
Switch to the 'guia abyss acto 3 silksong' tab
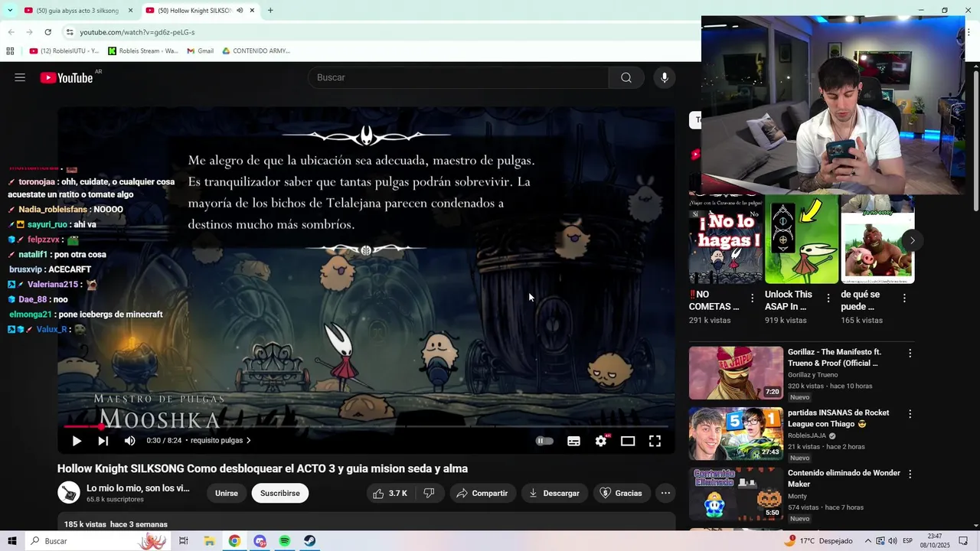coord(77,11)
